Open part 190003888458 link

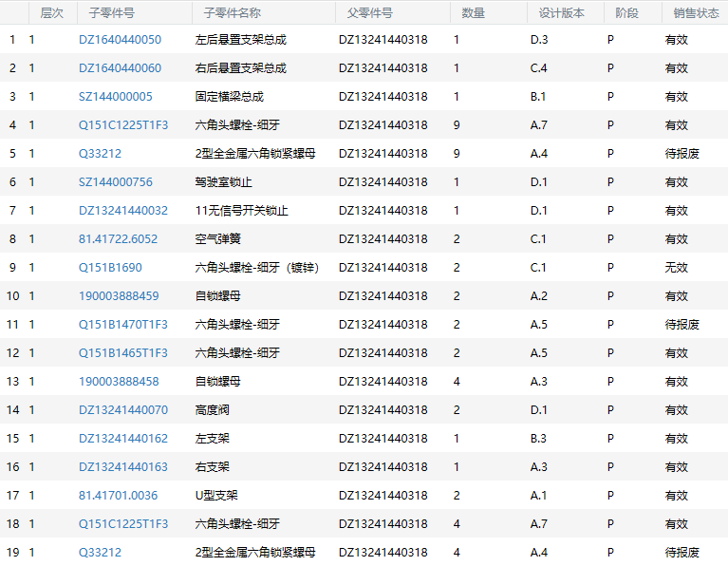point(119,382)
